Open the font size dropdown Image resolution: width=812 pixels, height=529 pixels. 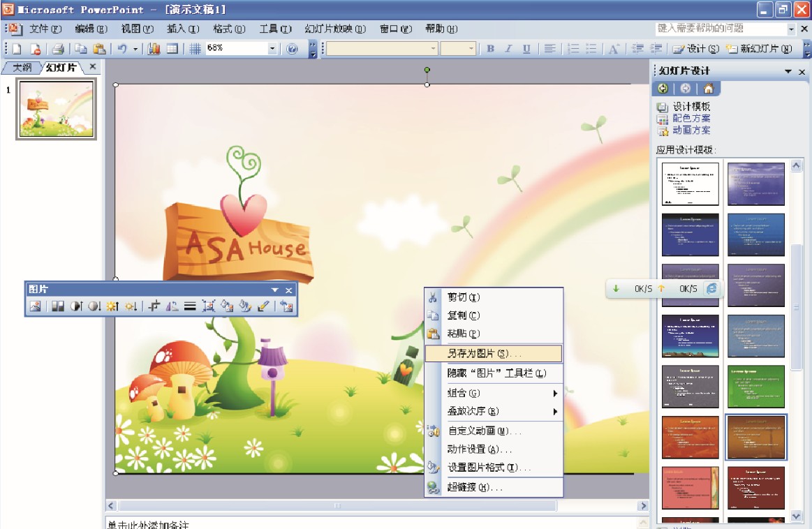[x=471, y=49]
